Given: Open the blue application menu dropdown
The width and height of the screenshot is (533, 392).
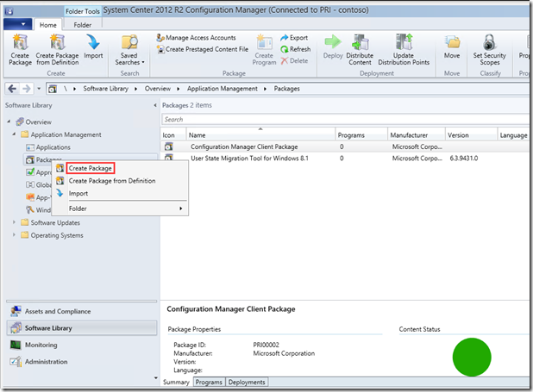Looking at the screenshot, I should pos(17,24).
